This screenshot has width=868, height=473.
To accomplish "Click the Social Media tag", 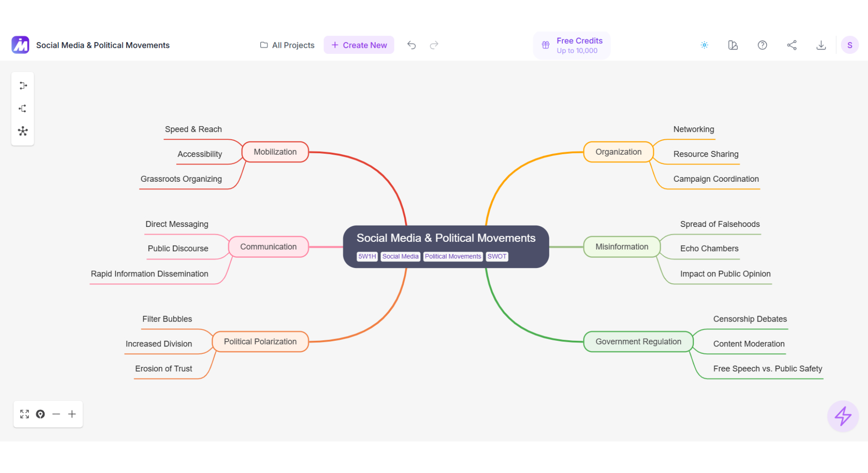I will [x=400, y=256].
